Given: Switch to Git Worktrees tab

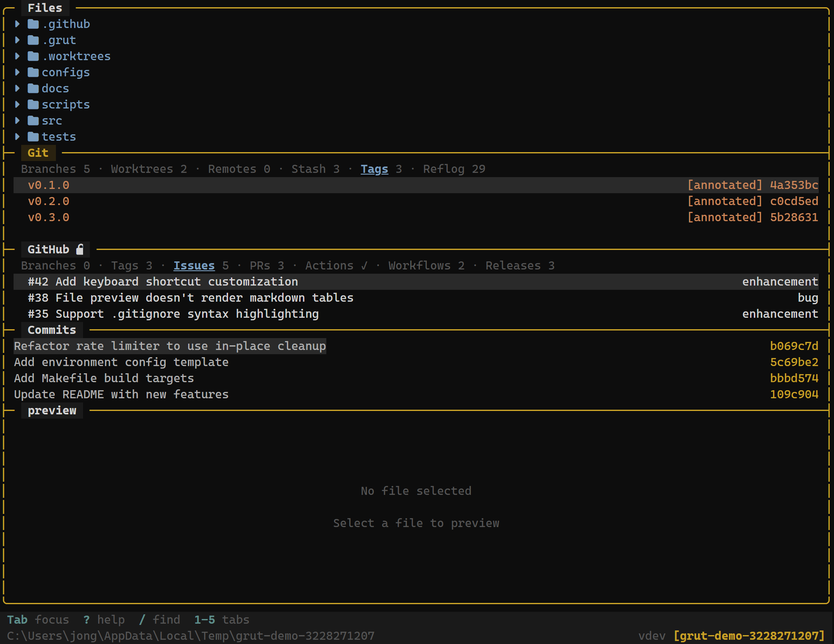Looking at the screenshot, I should [149, 169].
